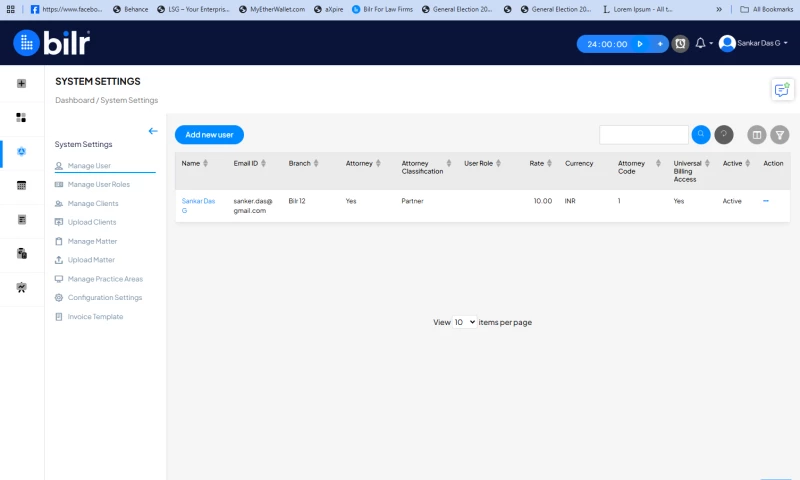Open the calendar sidebar icon
The image size is (800, 480).
click(x=21, y=186)
